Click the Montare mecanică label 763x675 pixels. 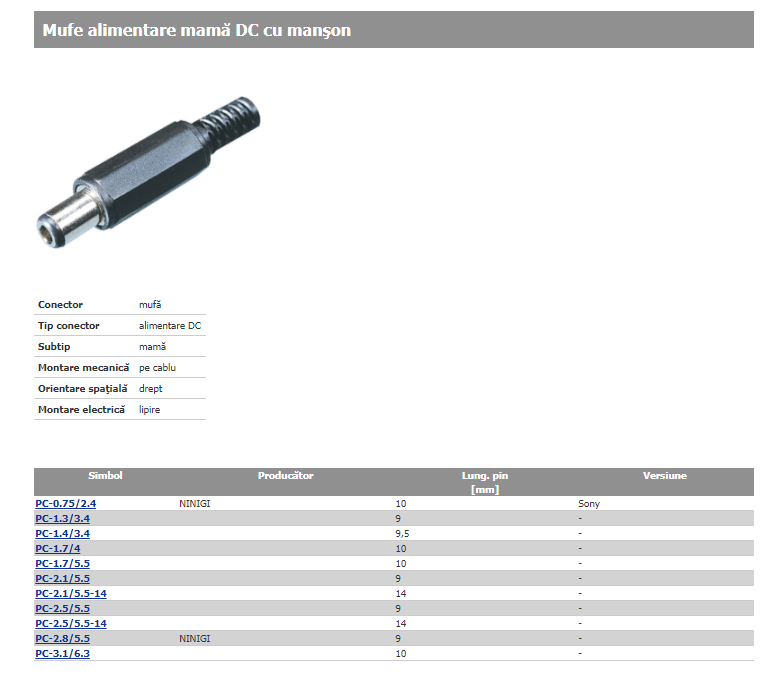coord(84,367)
